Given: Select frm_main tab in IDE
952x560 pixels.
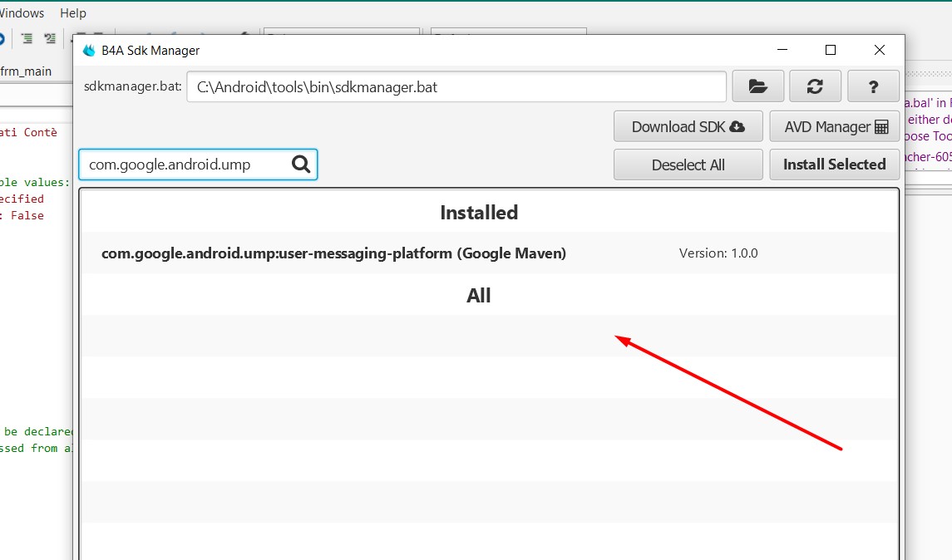Looking at the screenshot, I should 26,71.
